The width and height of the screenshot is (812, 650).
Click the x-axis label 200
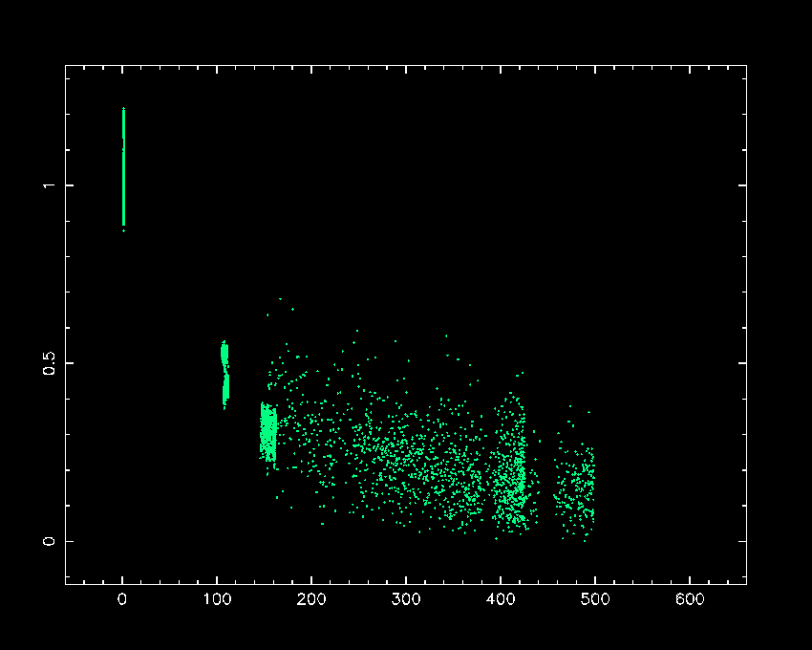click(x=310, y=599)
